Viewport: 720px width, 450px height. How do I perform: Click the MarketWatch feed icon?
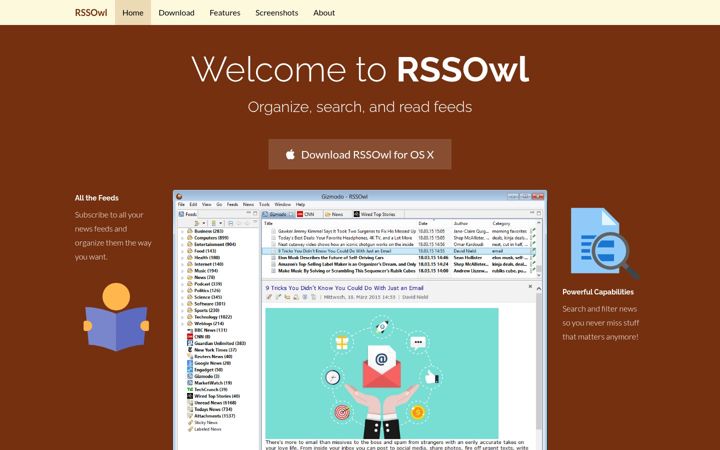click(x=190, y=382)
